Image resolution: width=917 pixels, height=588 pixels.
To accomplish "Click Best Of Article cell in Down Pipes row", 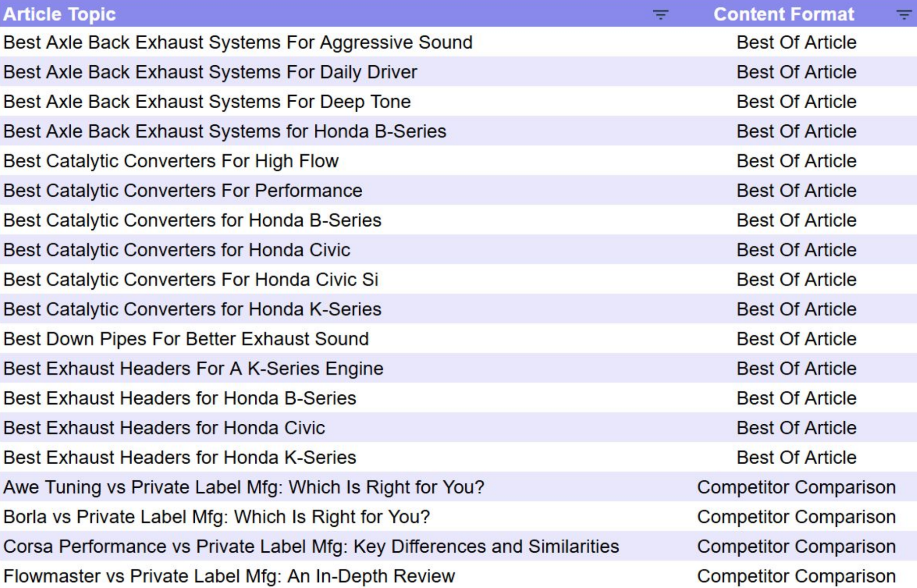I will (796, 339).
